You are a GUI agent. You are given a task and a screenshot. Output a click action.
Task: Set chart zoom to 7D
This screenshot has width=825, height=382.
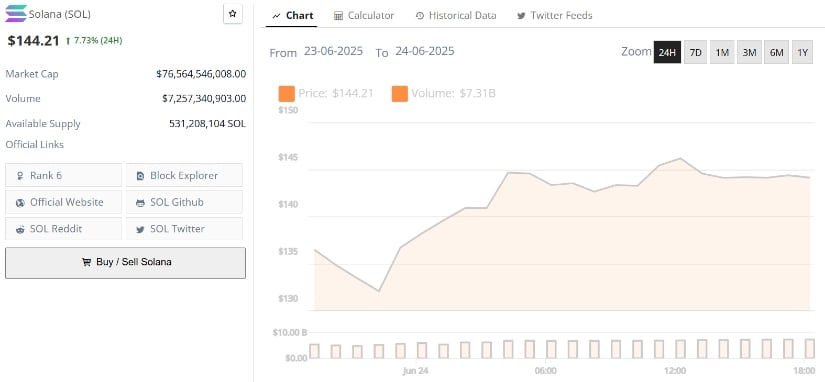click(696, 52)
